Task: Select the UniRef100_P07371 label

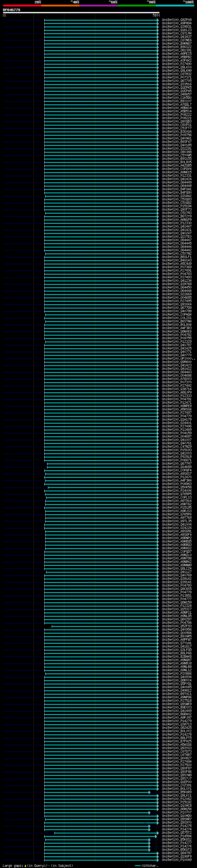Action: click(x=176, y=77)
